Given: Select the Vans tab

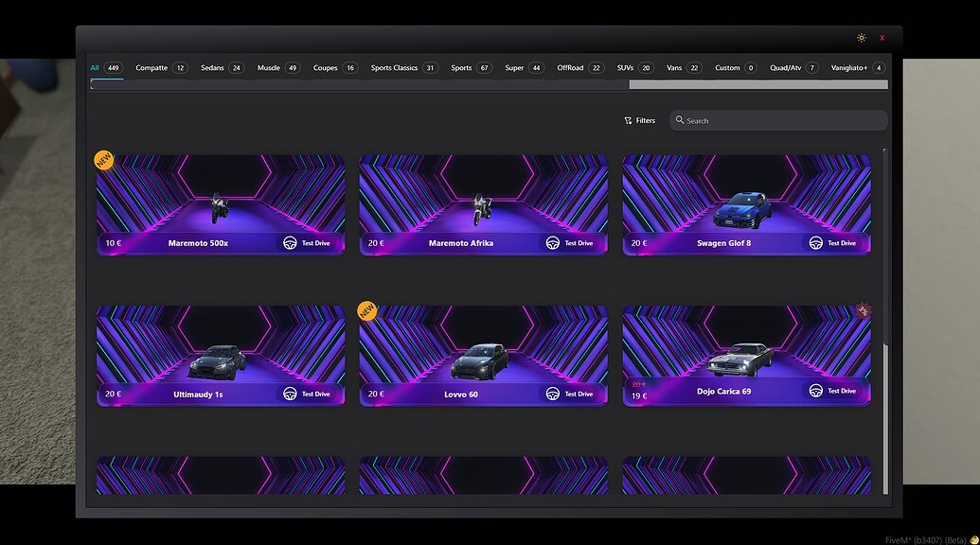Looking at the screenshot, I should coord(685,67).
